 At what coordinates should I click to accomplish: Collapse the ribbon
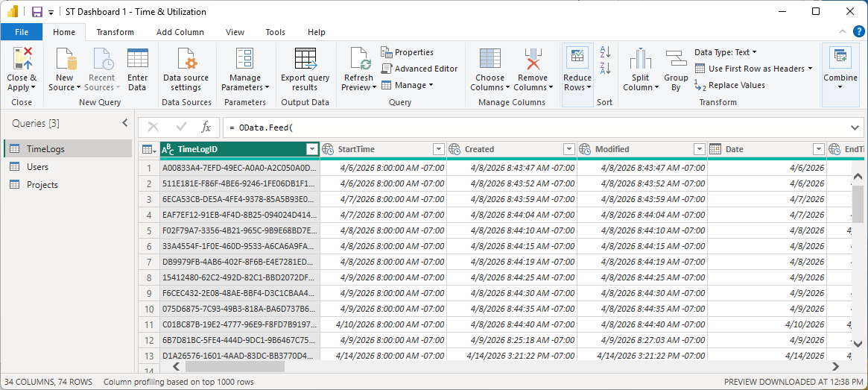tap(843, 31)
